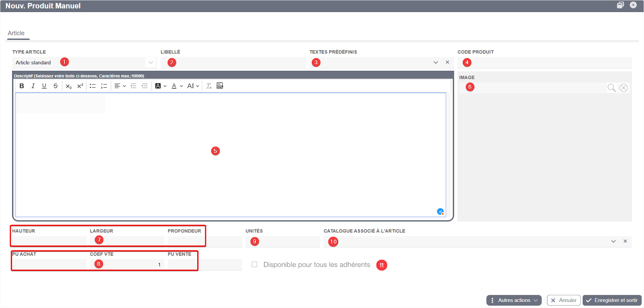
Task: Click into the PU Achat field
Action: pos(49,265)
